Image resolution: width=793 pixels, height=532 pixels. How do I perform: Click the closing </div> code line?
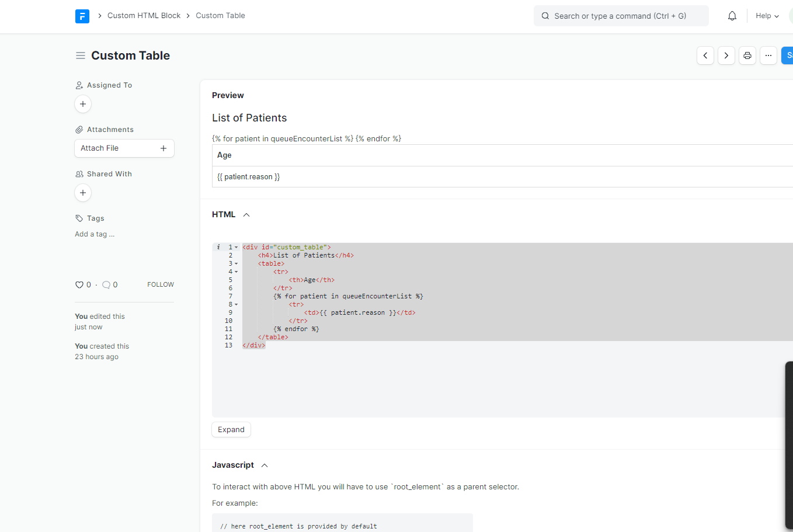point(253,346)
